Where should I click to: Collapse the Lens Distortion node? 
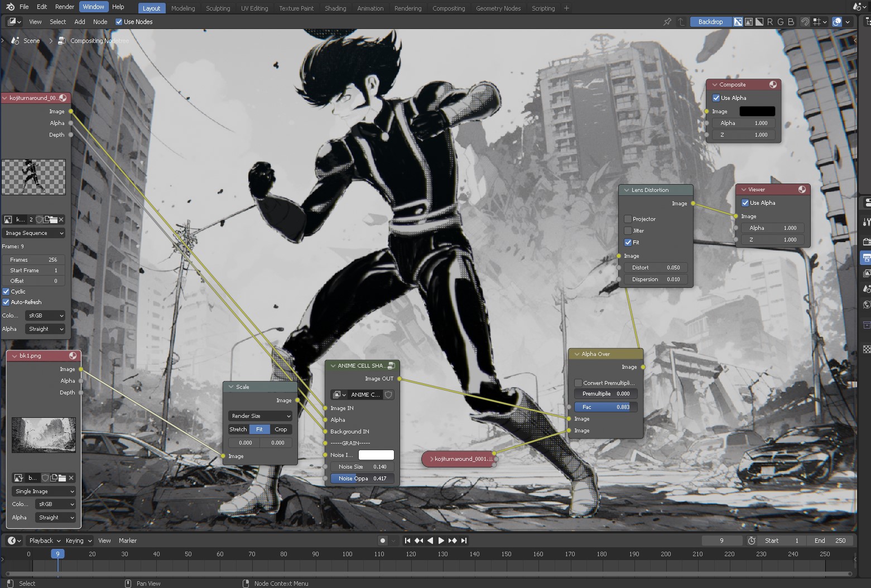[627, 190]
